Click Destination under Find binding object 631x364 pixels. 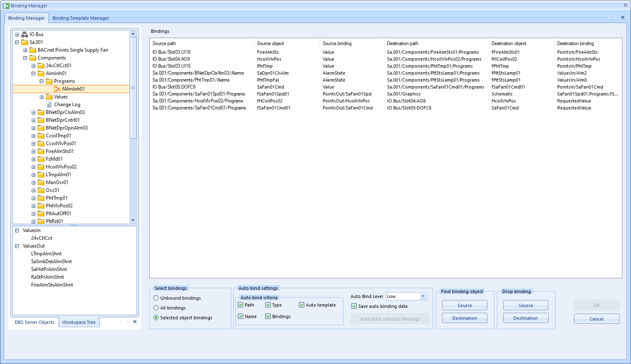coord(465,318)
